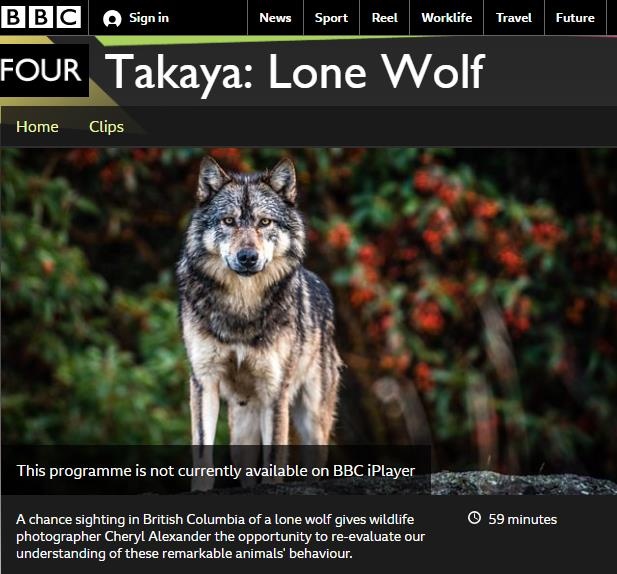Click the BBC FOUR channel logo
This screenshot has width=617, height=574.
point(42,70)
